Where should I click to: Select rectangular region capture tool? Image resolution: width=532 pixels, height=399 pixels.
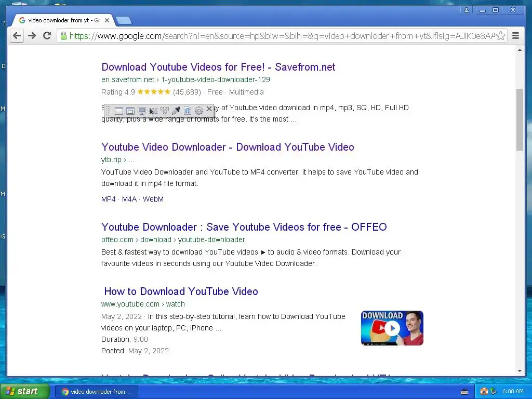pyautogui.click(x=153, y=111)
